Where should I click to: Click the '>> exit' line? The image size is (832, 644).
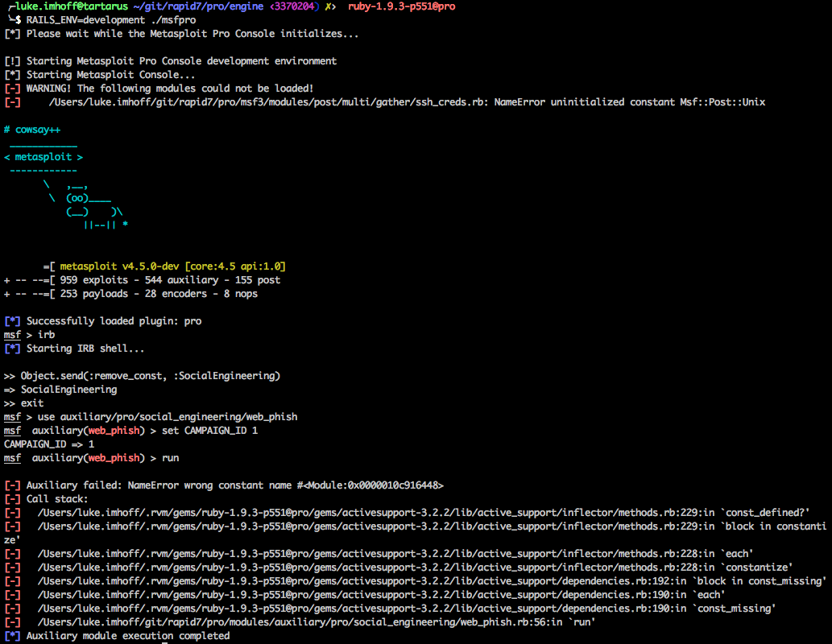tap(24, 403)
